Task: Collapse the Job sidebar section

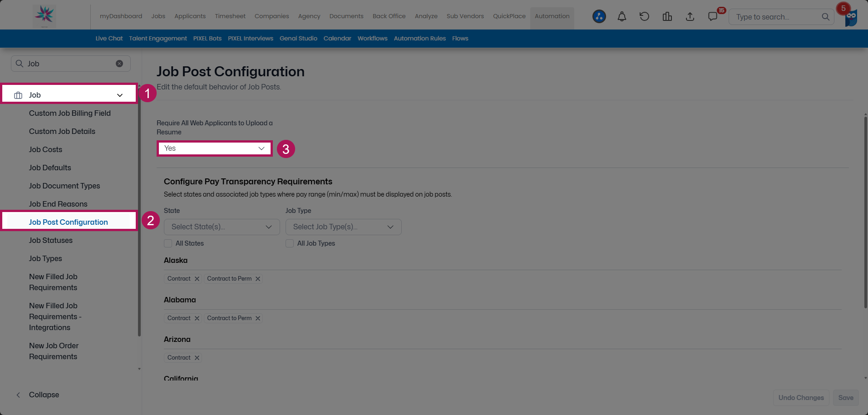Action: (120, 95)
